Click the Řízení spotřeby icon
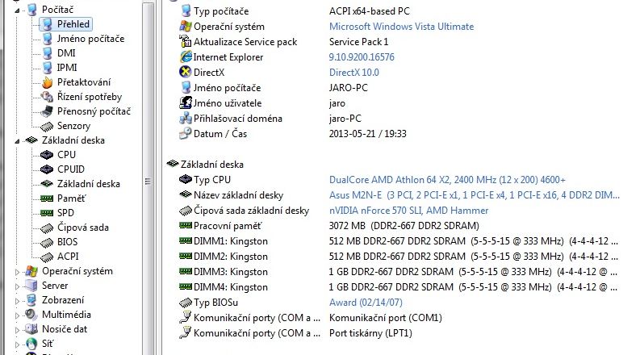This screenshot has height=355, width=644. click(48, 97)
